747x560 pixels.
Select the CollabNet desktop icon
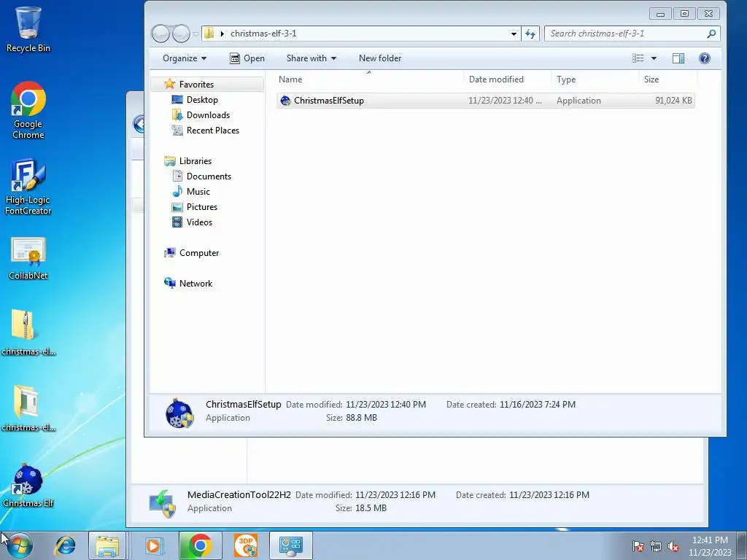coord(28,258)
